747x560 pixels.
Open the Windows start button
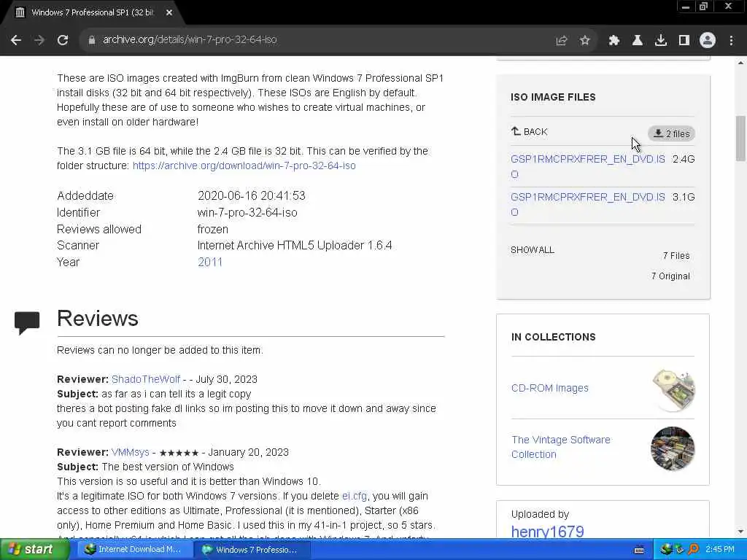tap(34, 549)
